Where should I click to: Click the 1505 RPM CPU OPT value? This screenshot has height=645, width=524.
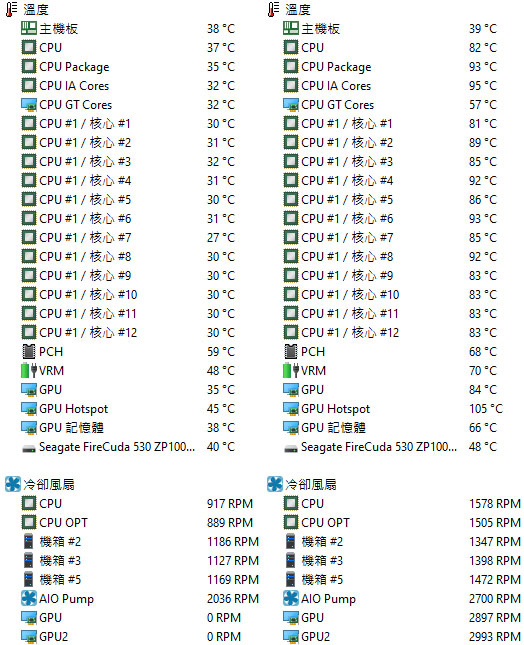(495, 522)
